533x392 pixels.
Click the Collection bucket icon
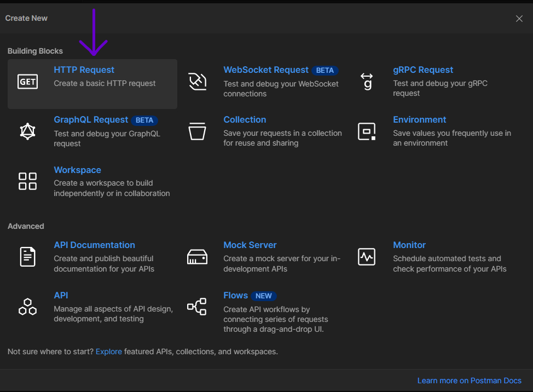(x=197, y=131)
